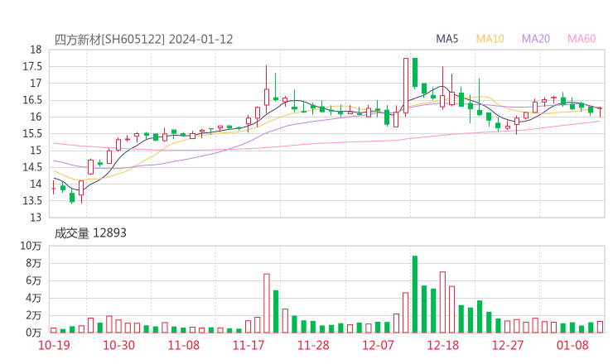The height and width of the screenshot is (364, 613).
Task: Click the 6万 volume axis label
Action: 34,280
